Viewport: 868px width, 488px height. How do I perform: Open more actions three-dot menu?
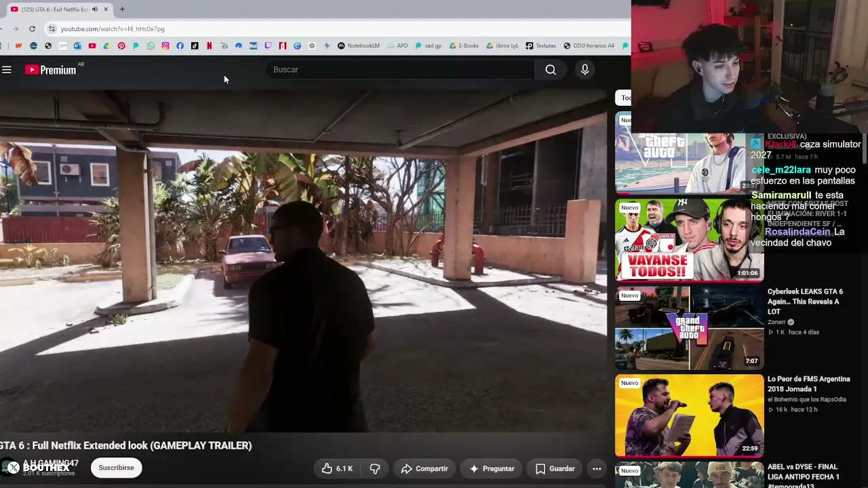click(x=597, y=468)
